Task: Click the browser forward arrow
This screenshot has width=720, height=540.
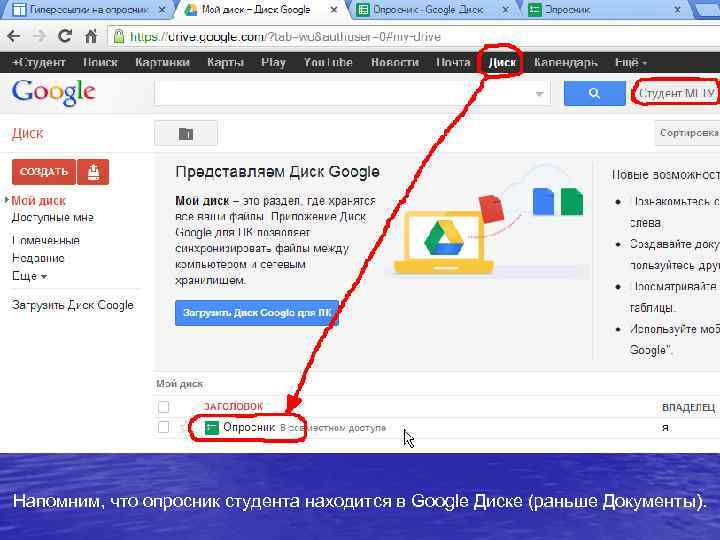Action: coord(39,36)
